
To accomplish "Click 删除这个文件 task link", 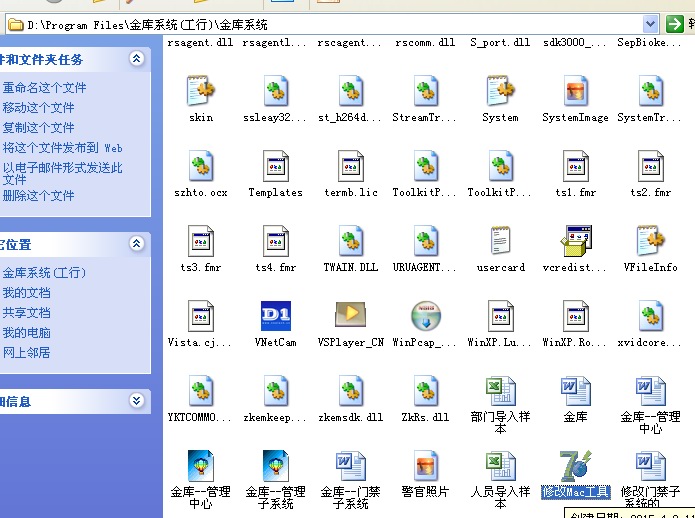I will click(38, 196).
